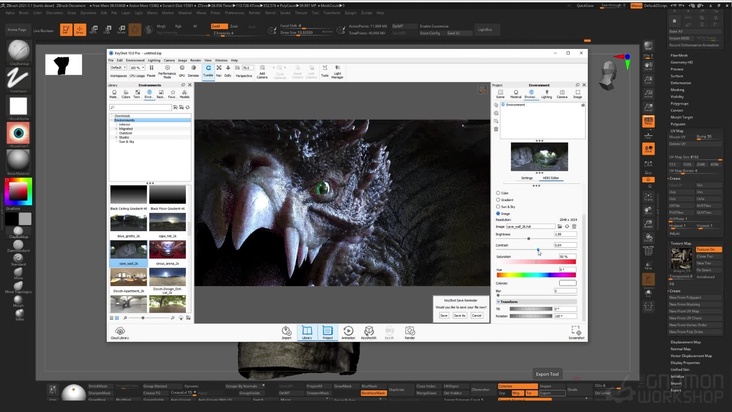
Task: Collapse the Environments tree node
Action: pyautogui.click(x=113, y=120)
